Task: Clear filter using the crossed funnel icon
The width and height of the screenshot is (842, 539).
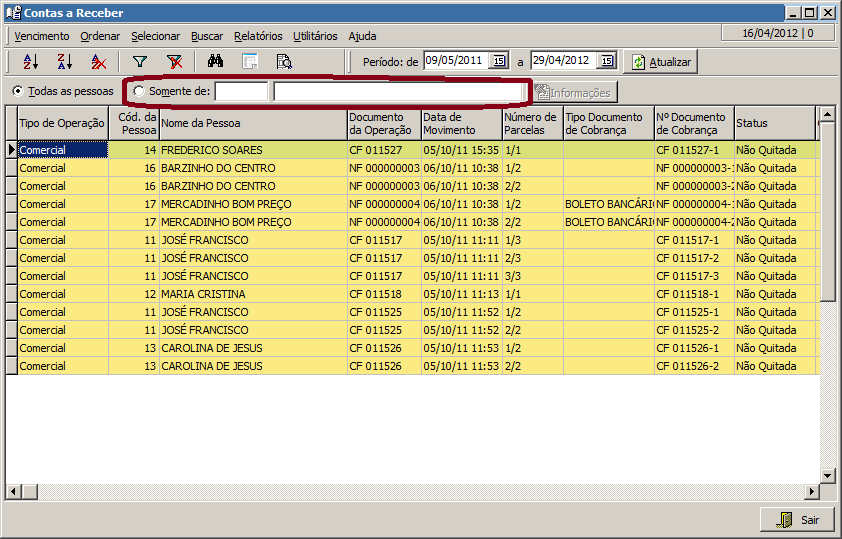Action: pos(174,62)
